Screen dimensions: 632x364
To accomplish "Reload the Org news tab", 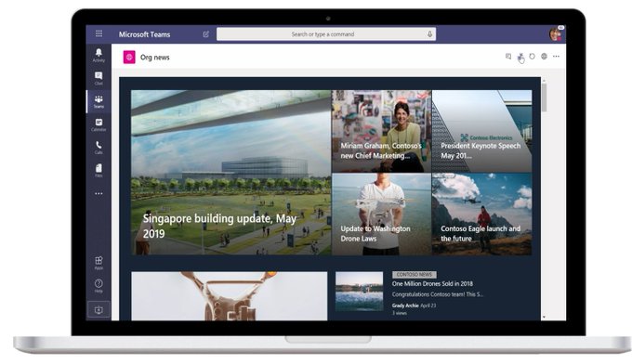I will tap(532, 57).
